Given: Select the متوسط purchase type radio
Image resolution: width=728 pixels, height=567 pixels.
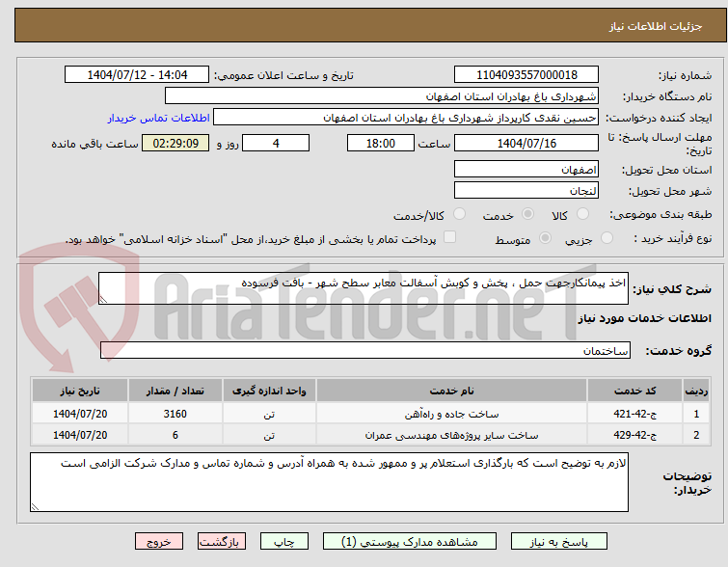Looking at the screenshot, I should tap(545, 238).
